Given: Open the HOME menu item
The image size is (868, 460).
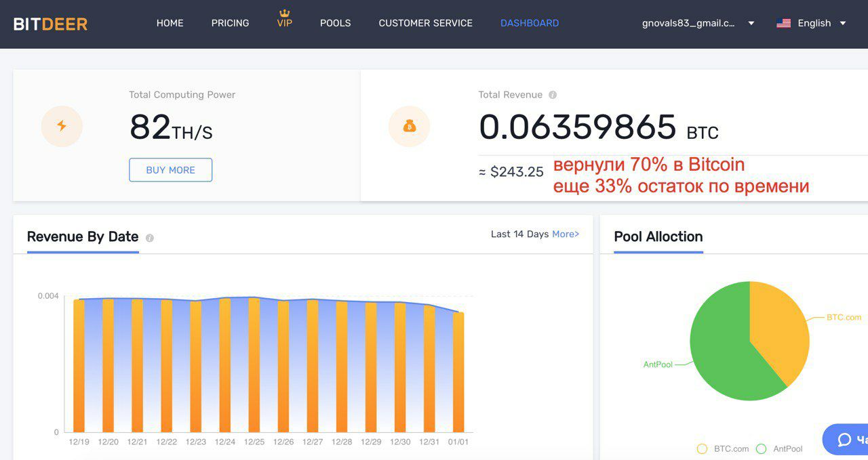Looking at the screenshot, I should tap(170, 23).
